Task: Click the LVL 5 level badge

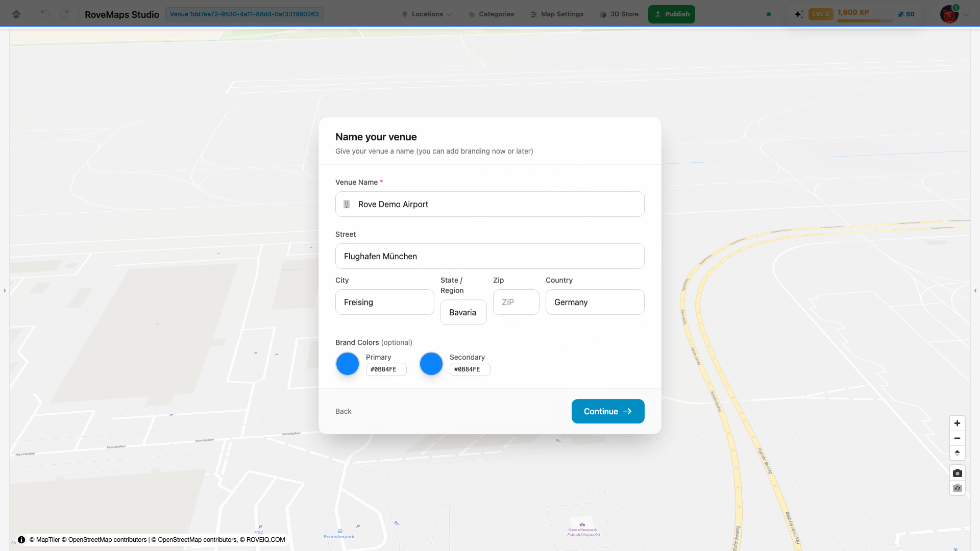Action: [x=821, y=14]
